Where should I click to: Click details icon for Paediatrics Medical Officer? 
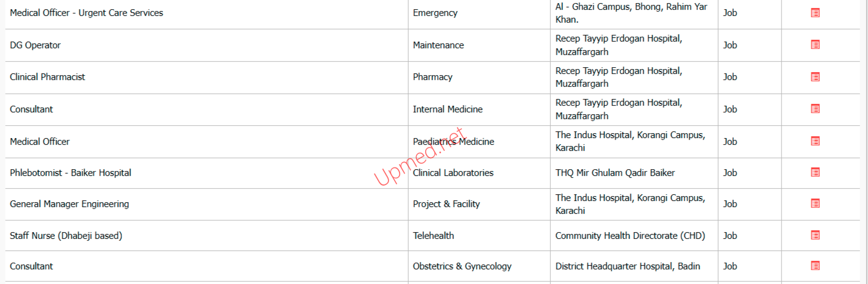[815, 141]
